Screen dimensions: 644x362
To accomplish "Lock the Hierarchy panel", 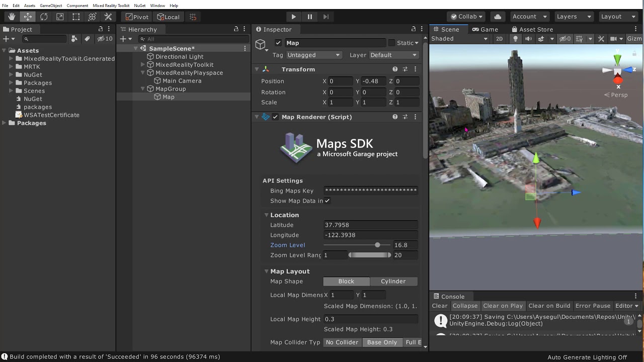I will pyautogui.click(x=236, y=29).
